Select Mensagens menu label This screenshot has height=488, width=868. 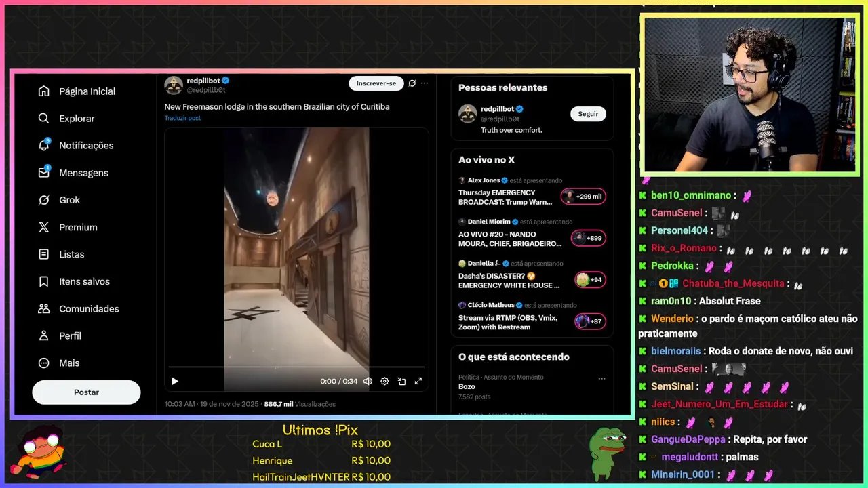83,173
